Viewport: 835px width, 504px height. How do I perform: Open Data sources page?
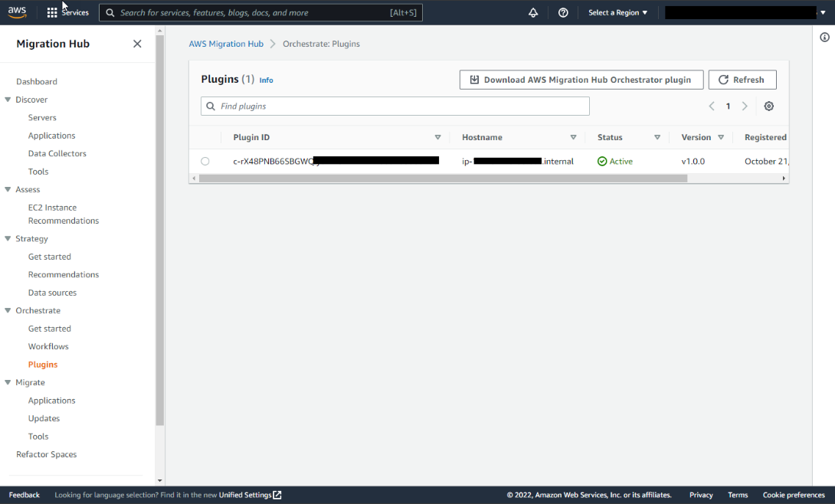52,293
